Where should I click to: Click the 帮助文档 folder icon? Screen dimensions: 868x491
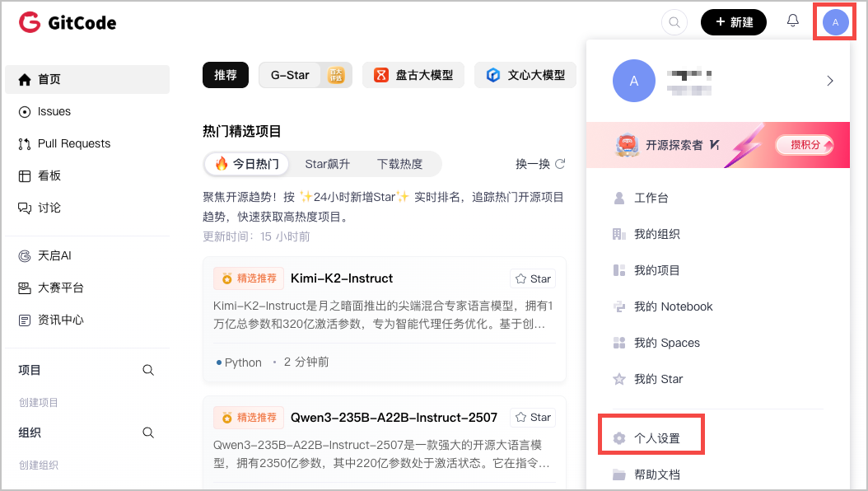(619, 475)
